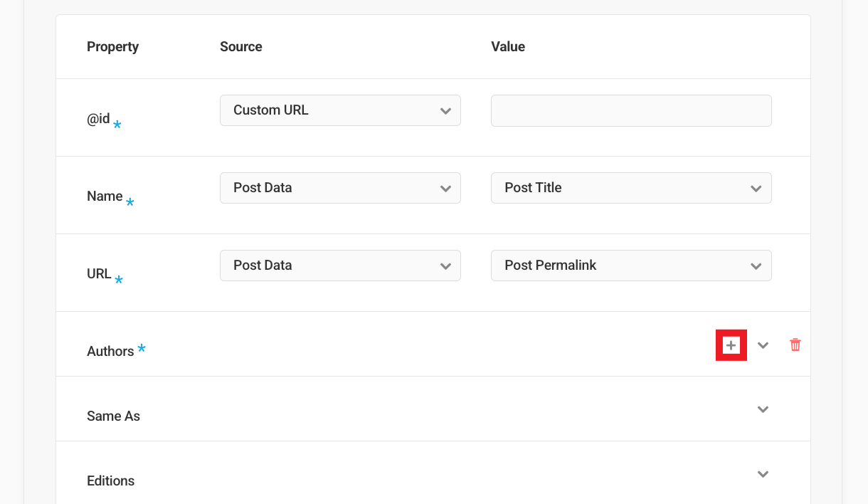Expand the Same As section
The width and height of the screenshot is (868, 504).
[763, 409]
